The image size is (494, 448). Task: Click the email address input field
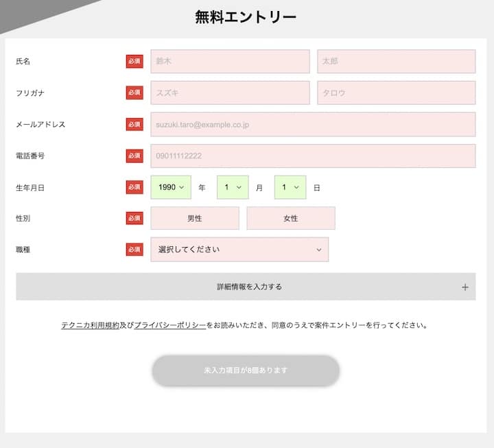pos(313,124)
